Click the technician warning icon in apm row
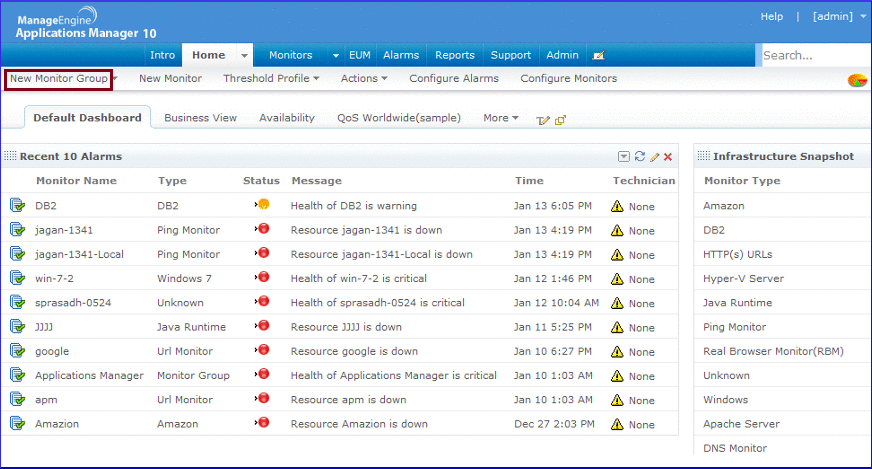Screen dimensions: 872x469 617,399
